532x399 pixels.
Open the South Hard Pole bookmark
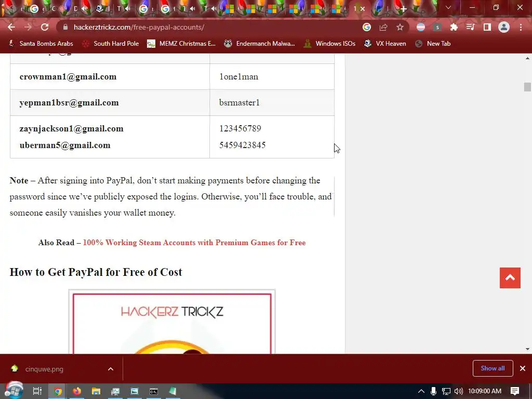111,44
